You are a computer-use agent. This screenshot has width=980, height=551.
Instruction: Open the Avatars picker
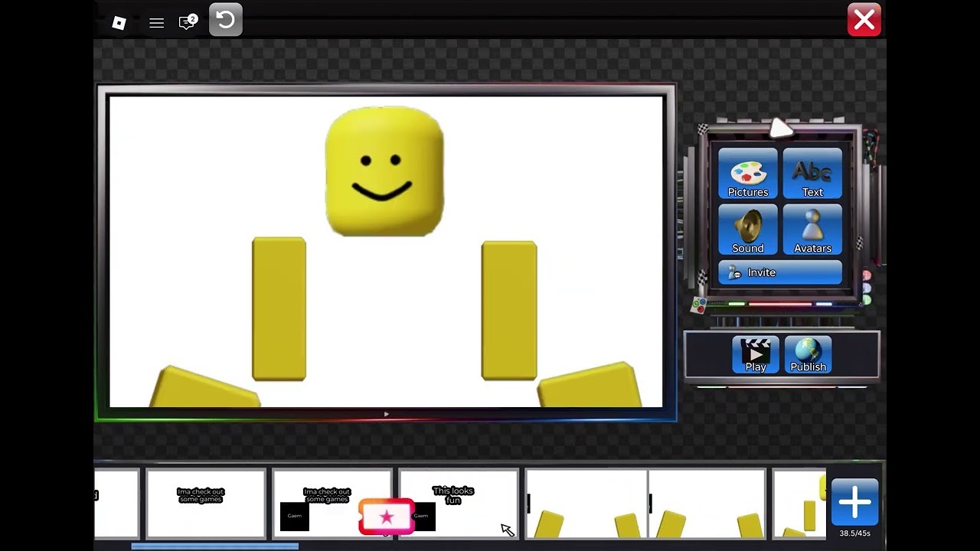[812, 230]
